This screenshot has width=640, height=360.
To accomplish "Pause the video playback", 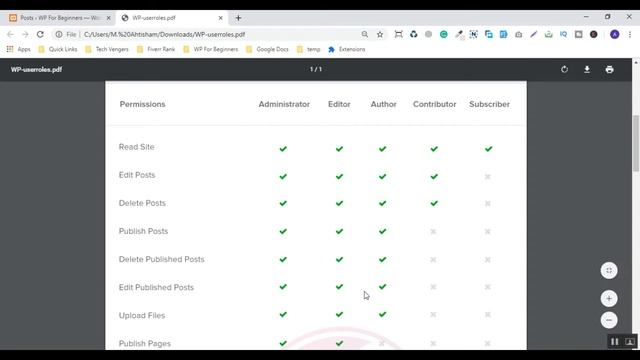I will (x=614, y=342).
